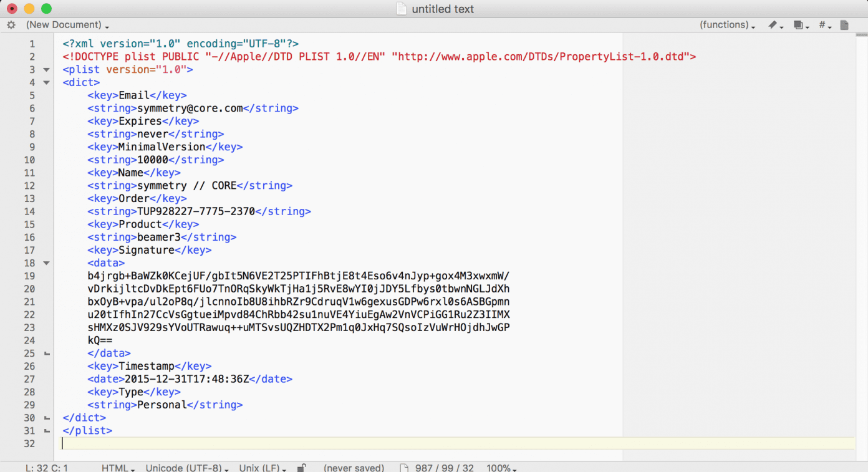Open the document options gear menu
The width and height of the screenshot is (868, 472).
pyautogui.click(x=10, y=24)
